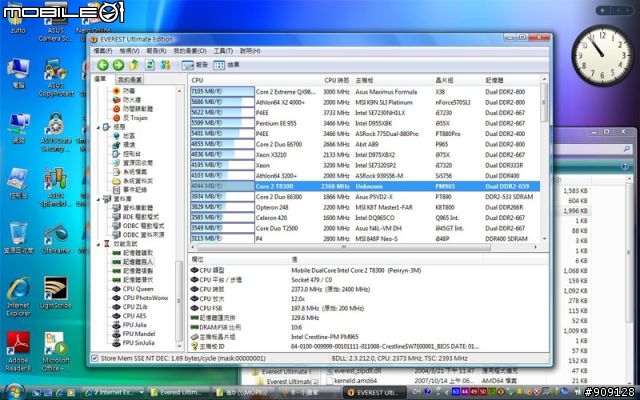Viewport: 640px width, 400px height.
Task: Collapse the 資料庫 (Database) tree node
Action: [98, 199]
